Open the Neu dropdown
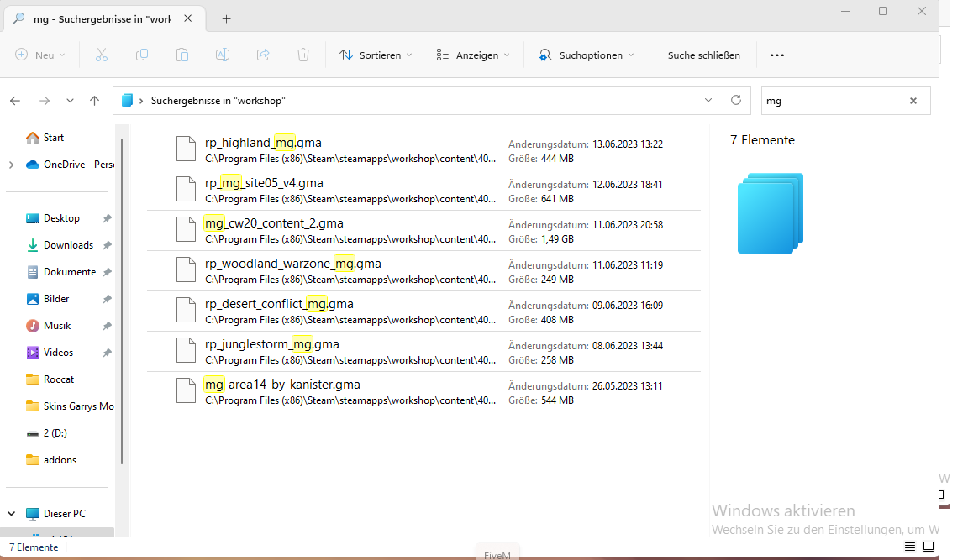Viewport: 968px width, 560px height. tap(40, 55)
